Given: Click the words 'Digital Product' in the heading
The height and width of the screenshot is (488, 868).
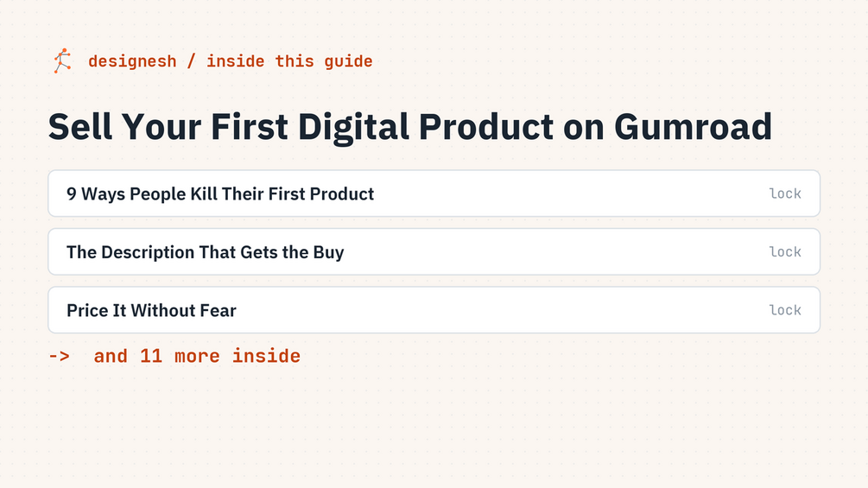Looking at the screenshot, I should (426, 127).
